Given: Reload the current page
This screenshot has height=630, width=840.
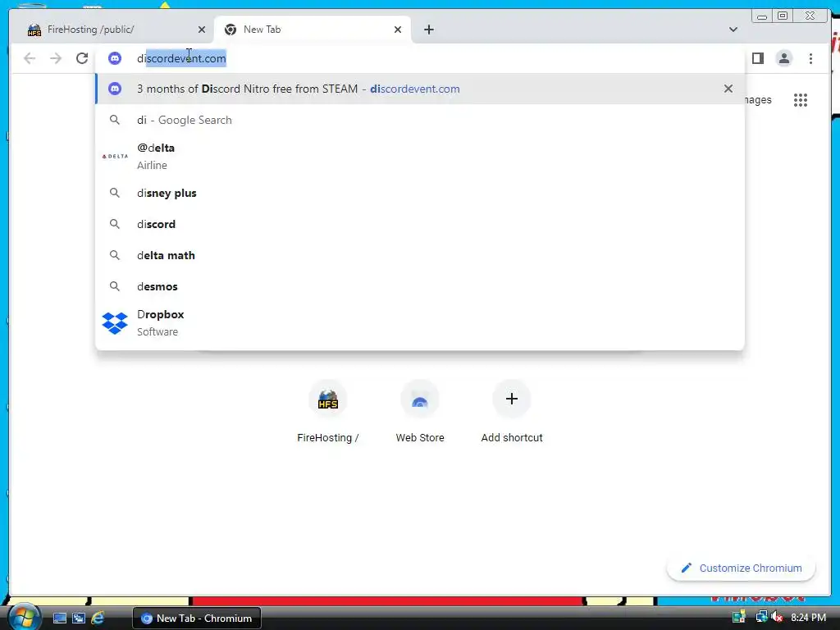Looking at the screenshot, I should (x=82, y=58).
